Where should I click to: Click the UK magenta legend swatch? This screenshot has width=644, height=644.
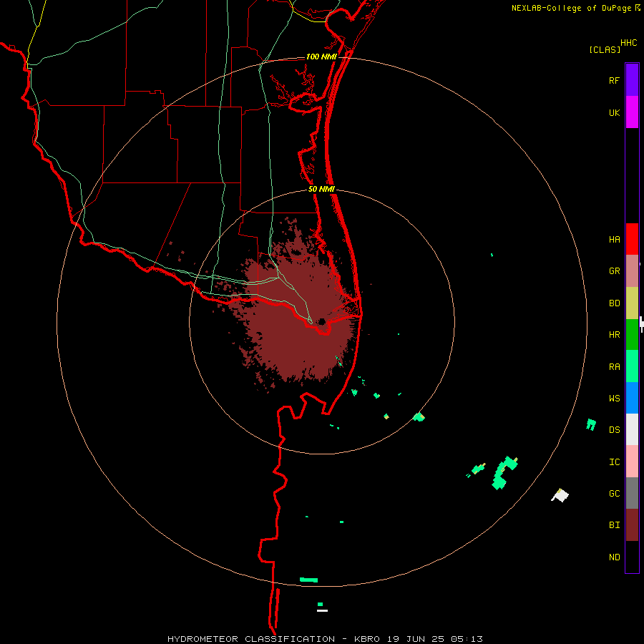(x=632, y=112)
